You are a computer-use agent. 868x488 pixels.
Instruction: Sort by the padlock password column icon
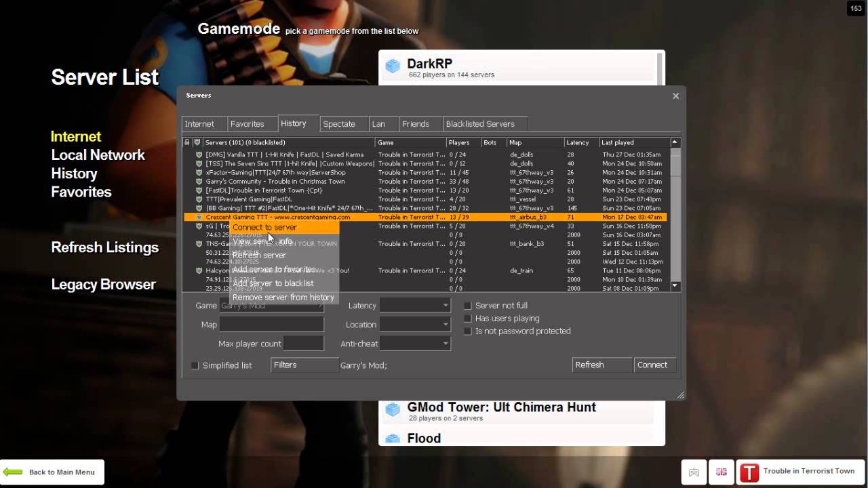point(188,142)
